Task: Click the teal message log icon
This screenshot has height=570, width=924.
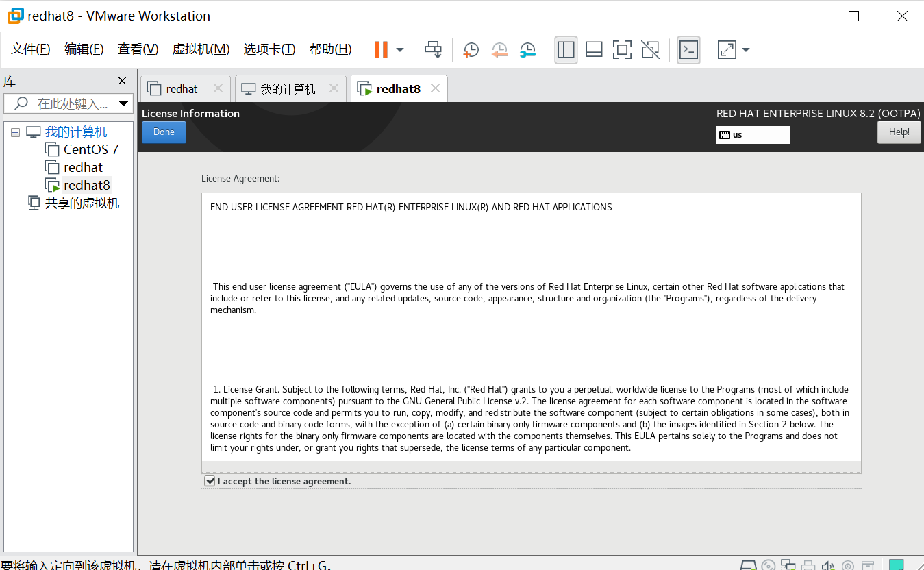Action: tap(896, 565)
